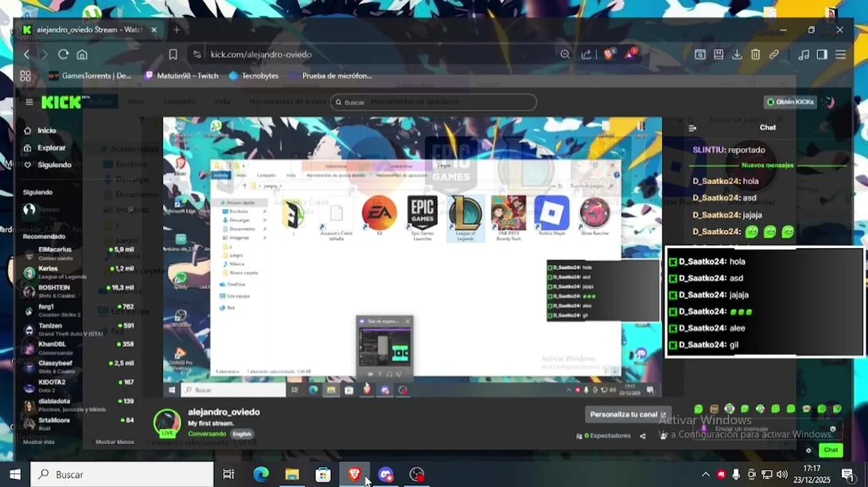Image resolution: width=868 pixels, height=487 pixels.
Task: Toggle the browser sidebar panel icon
Action: coord(822,55)
